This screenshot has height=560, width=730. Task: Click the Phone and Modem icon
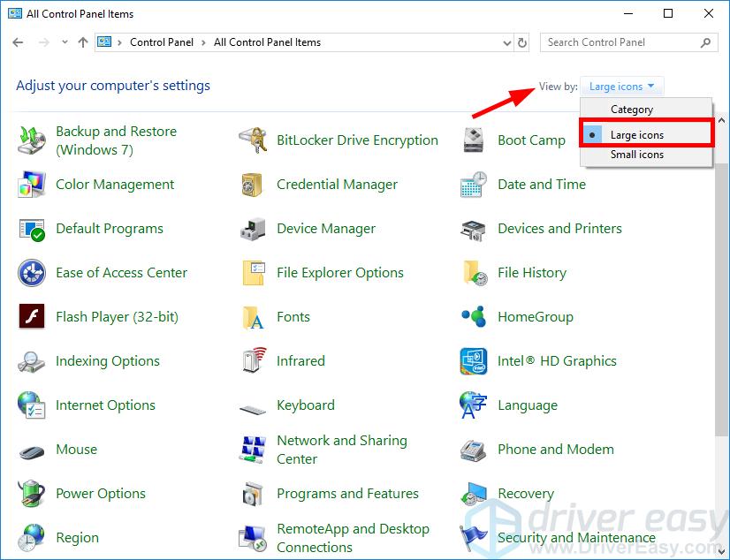click(x=474, y=450)
